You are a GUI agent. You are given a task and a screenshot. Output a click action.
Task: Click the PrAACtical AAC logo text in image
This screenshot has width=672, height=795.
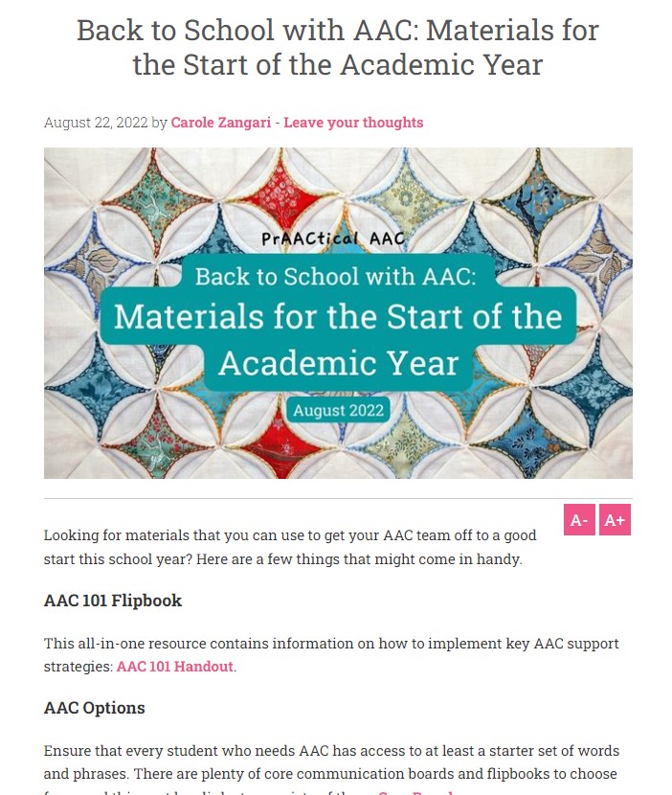333,238
